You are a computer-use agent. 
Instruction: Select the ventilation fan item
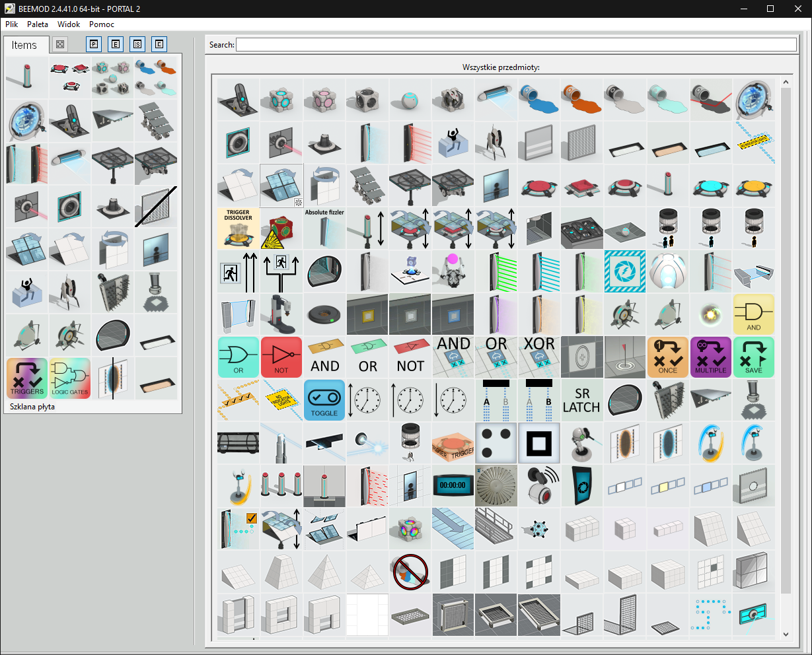pyautogui.click(x=496, y=486)
